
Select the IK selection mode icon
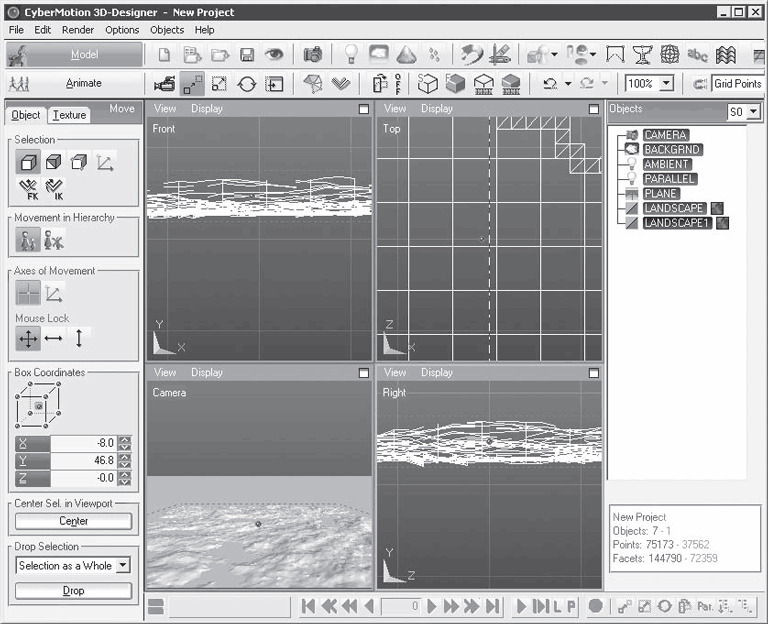(x=54, y=188)
